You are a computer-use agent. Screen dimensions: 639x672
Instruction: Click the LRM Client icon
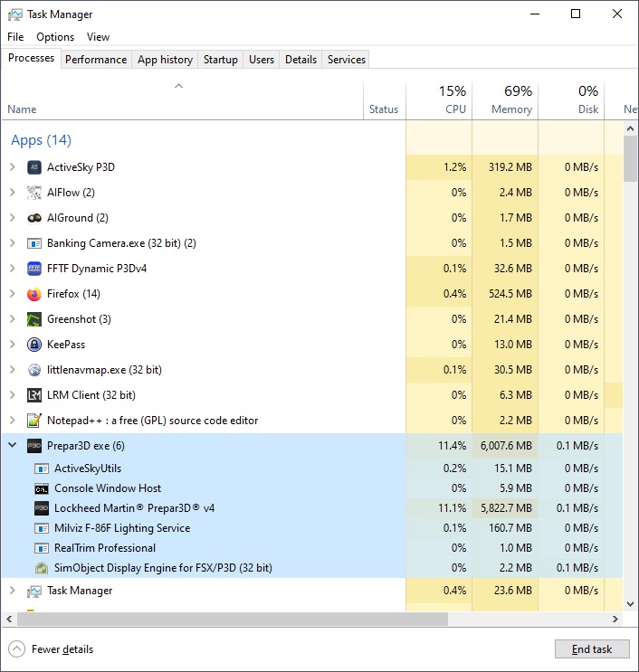pos(34,395)
